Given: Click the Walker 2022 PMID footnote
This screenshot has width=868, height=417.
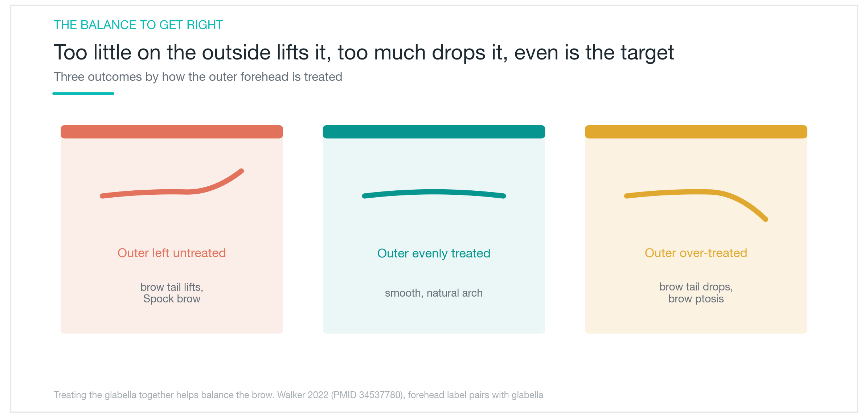Looking at the screenshot, I should pyautogui.click(x=298, y=395).
